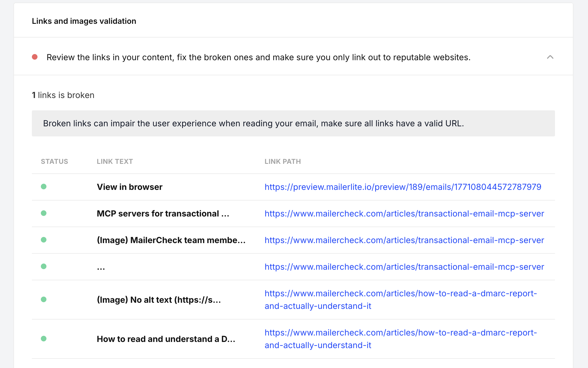Click green status dot for How to read row
The height and width of the screenshot is (368, 588).
[x=44, y=339]
